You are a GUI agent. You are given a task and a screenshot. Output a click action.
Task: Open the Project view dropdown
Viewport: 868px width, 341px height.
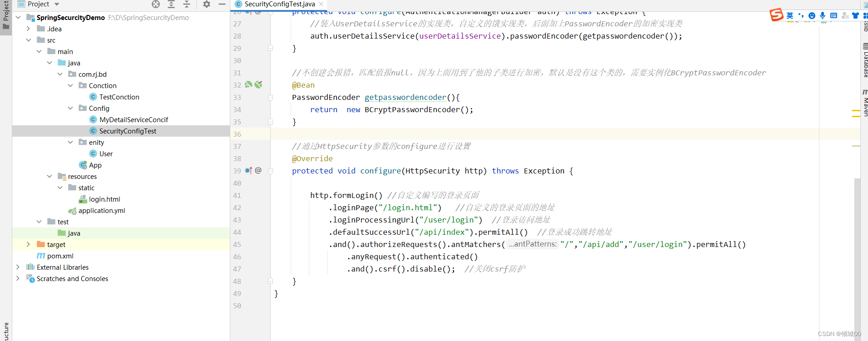57,4
